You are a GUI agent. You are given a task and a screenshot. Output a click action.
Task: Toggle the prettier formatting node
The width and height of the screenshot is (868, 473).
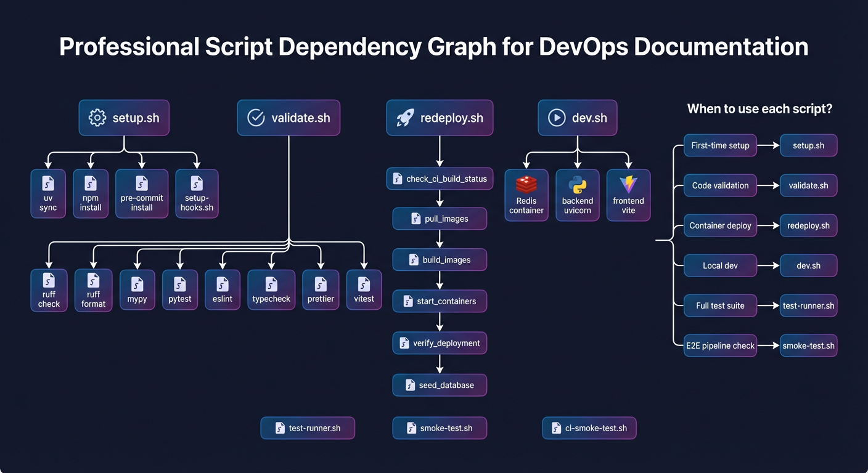pos(321,289)
